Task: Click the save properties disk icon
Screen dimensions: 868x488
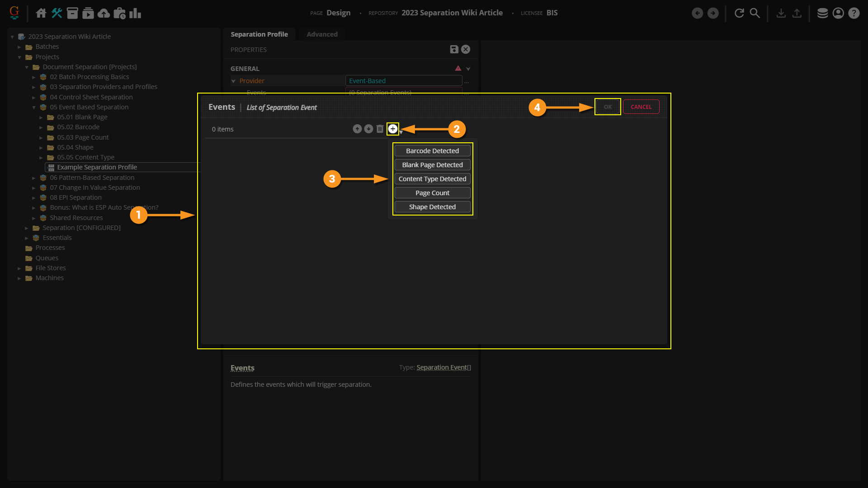Action: (x=454, y=50)
